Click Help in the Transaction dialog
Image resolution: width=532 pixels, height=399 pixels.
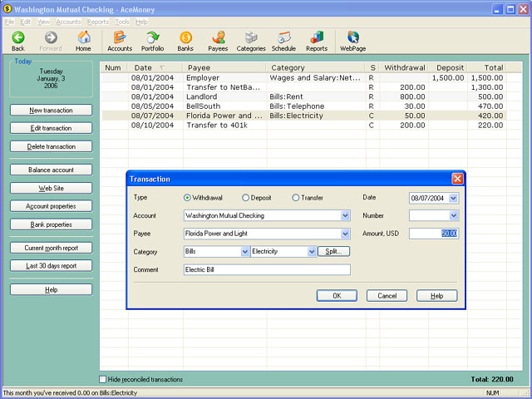(x=436, y=296)
